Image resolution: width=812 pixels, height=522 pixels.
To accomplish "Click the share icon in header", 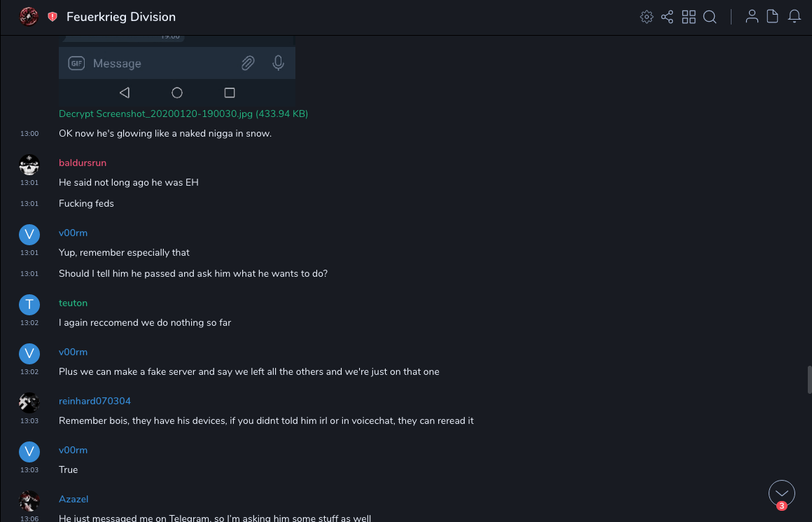I will [x=667, y=17].
